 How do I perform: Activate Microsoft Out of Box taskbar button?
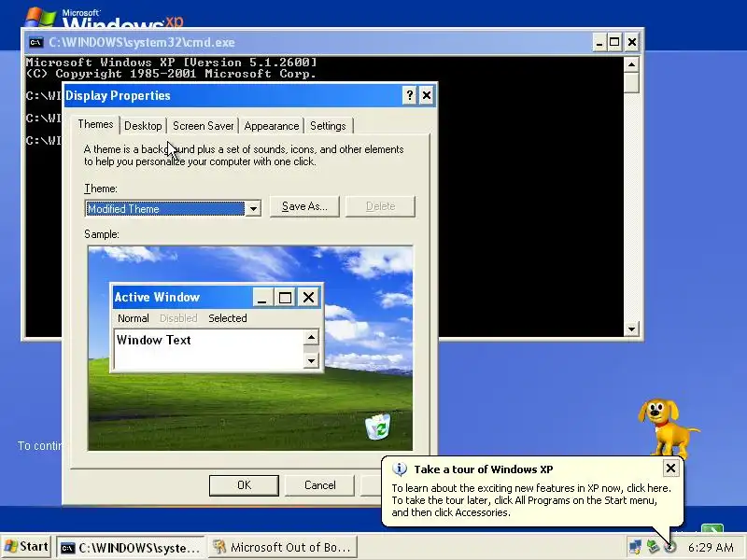point(284,548)
